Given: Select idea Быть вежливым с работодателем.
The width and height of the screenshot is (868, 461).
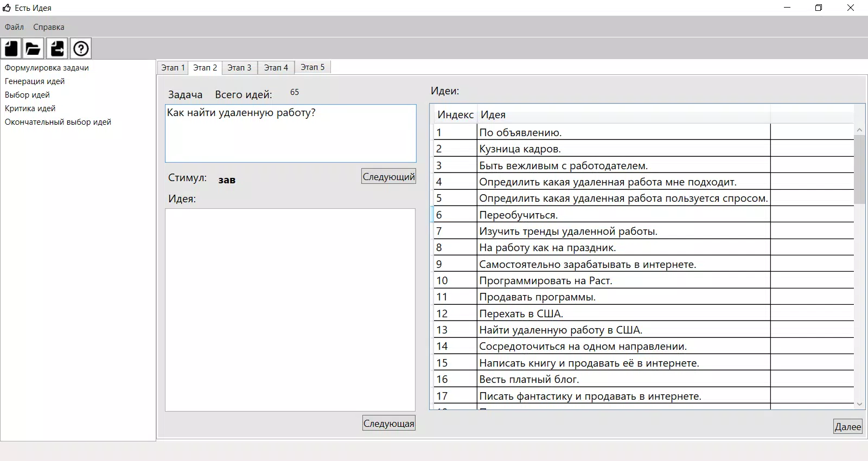Looking at the screenshot, I should 643,165.
